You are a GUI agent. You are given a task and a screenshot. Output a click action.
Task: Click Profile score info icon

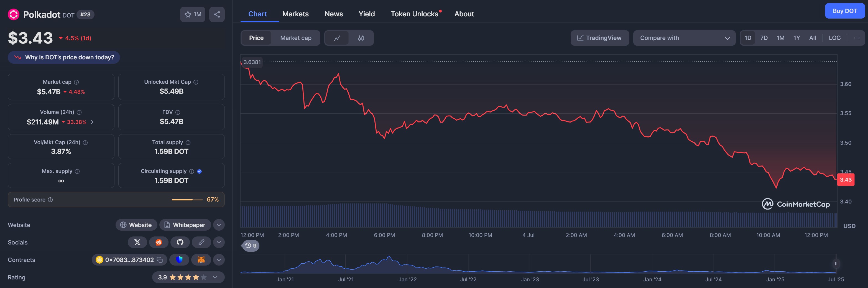coord(50,200)
